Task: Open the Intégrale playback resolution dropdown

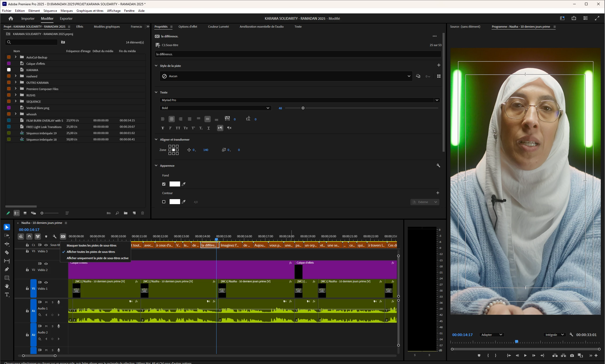Action: click(555, 335)
